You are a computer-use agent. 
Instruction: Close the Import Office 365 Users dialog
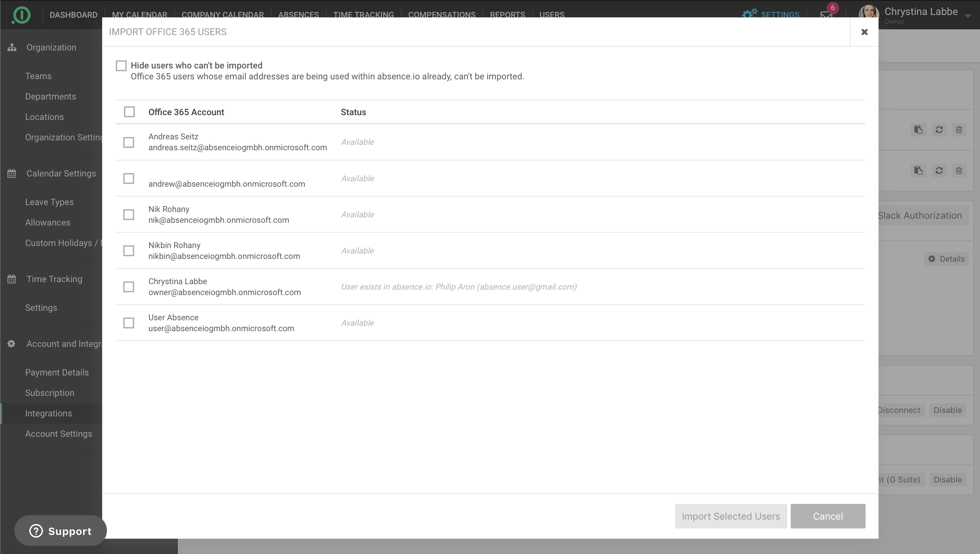[864, 32]
